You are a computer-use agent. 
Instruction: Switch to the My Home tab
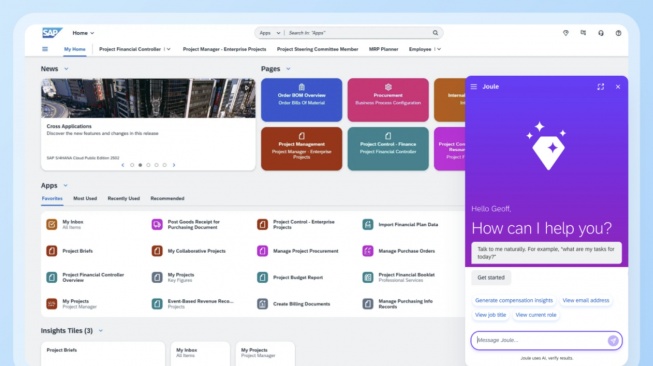point(75,49)
